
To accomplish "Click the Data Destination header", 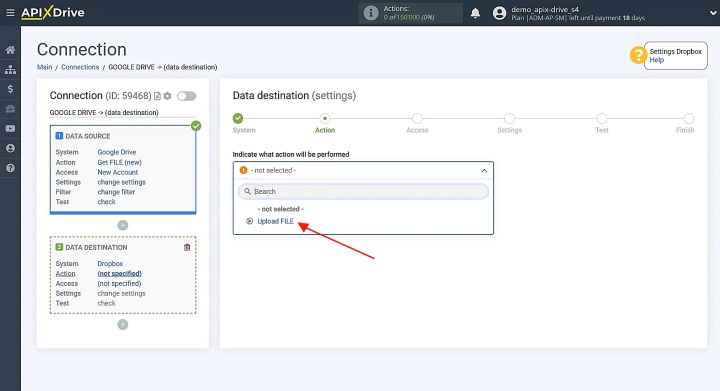I will click(96, 248).
